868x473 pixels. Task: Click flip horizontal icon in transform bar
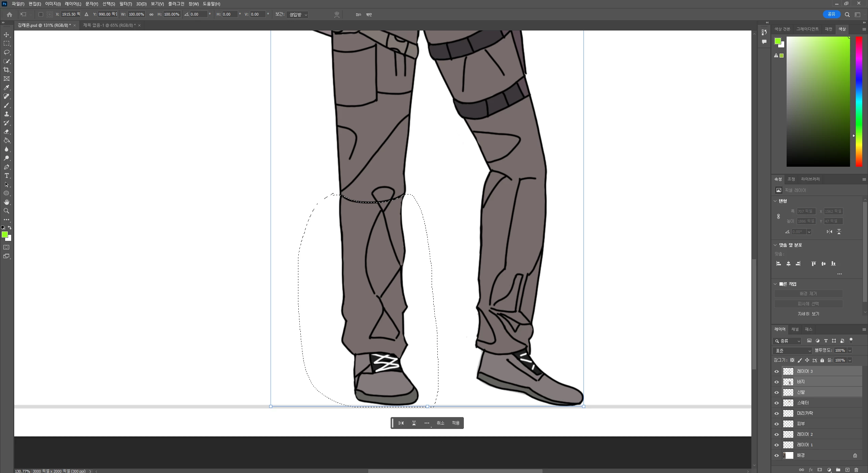coord(401,423)
